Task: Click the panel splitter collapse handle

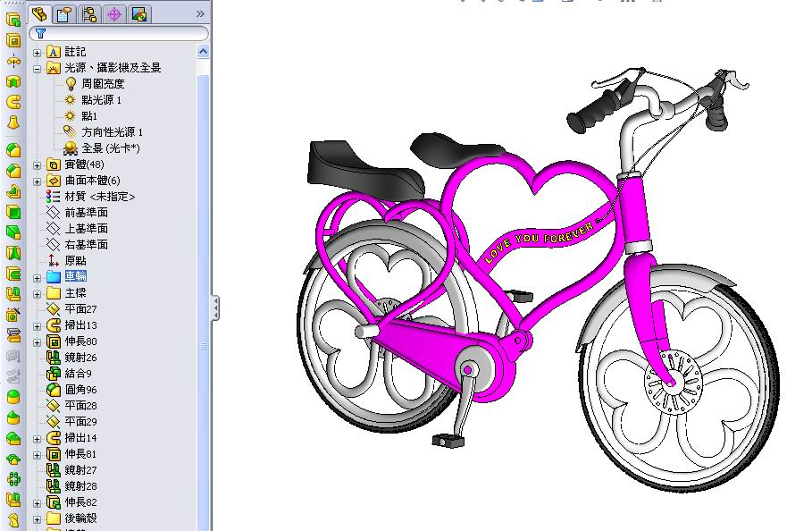Action: coord(215,308)
